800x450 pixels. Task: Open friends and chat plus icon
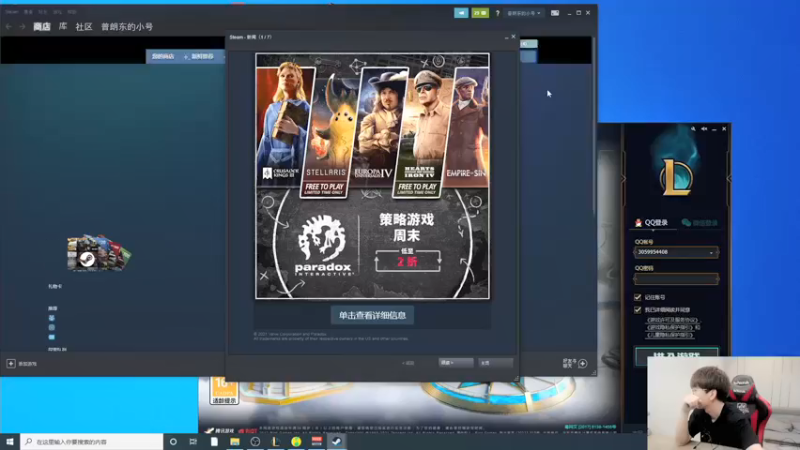583,363
